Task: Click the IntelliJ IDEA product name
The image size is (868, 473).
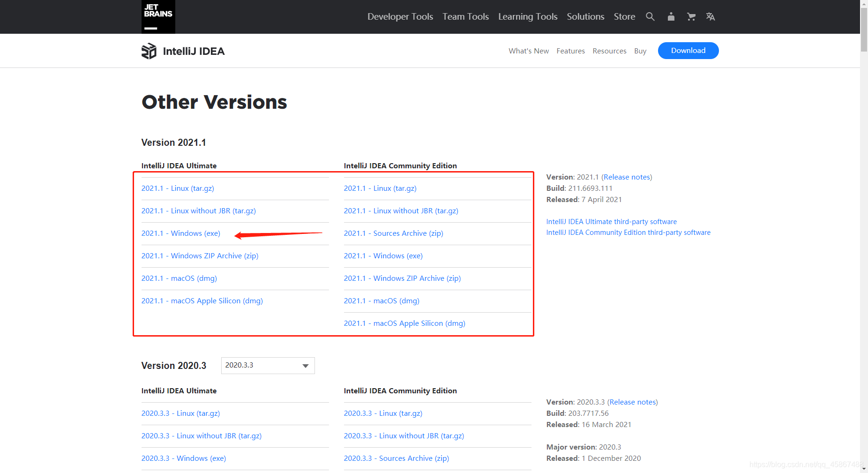Action: pyautogui.click(x=194, y=51)
